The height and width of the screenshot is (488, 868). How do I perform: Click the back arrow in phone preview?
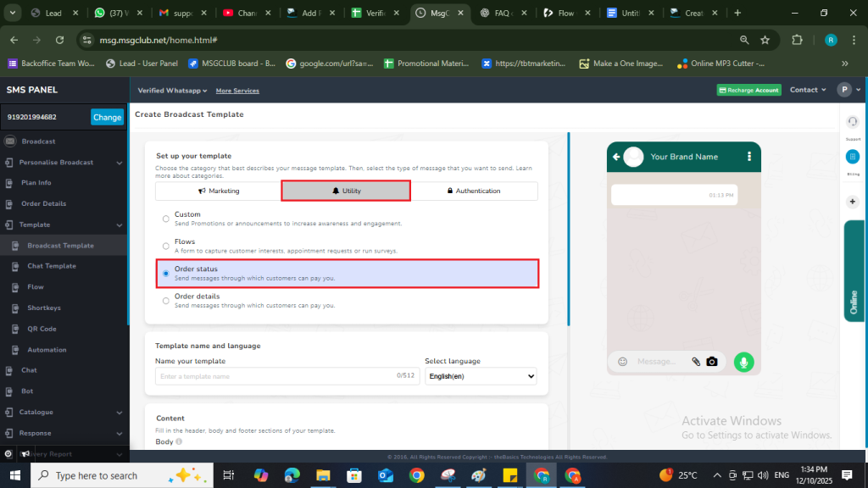point(616,157)
